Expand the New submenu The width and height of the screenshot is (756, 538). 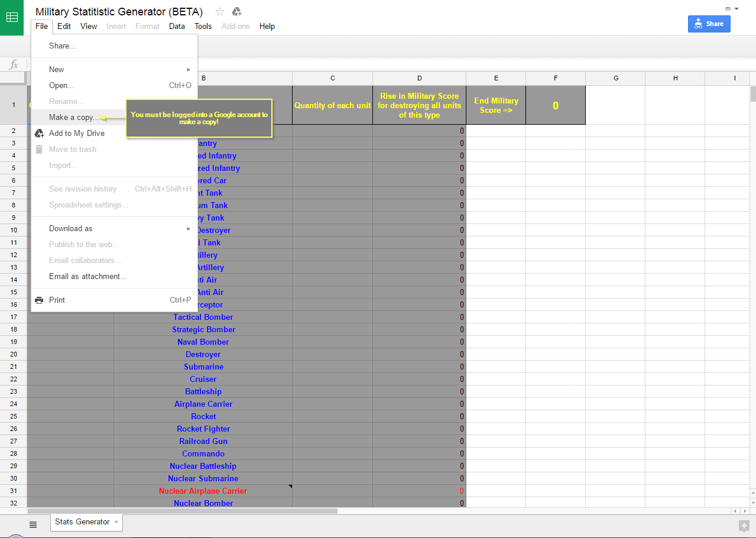click(x=189, y=70)
